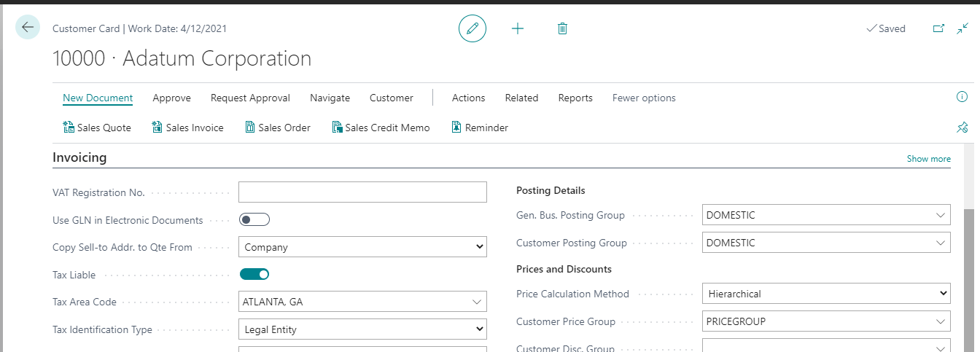The image size is (980, 352).
Task: Select the New Document tab
Action: pos(98,98)
